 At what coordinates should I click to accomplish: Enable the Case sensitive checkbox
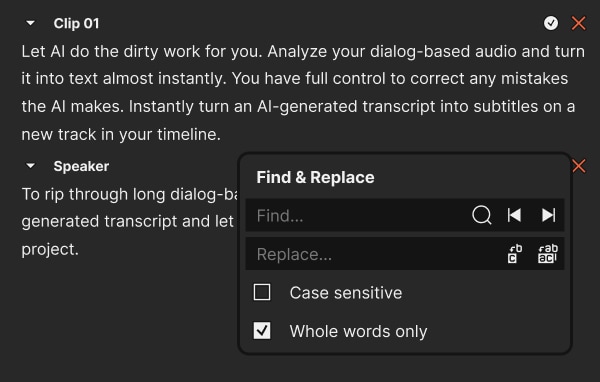click(x=262, y=292)
